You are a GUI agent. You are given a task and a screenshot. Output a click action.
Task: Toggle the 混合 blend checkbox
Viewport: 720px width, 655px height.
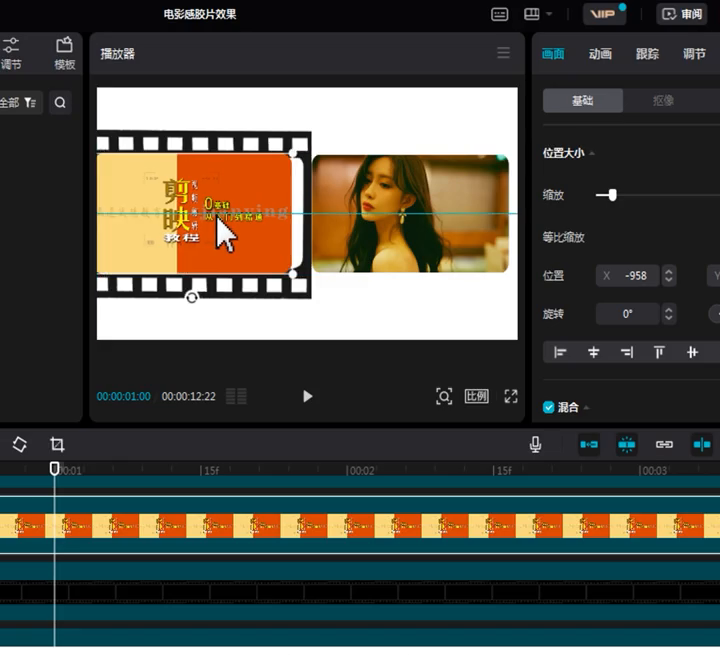pyautogui.click(x=548, y=407)
